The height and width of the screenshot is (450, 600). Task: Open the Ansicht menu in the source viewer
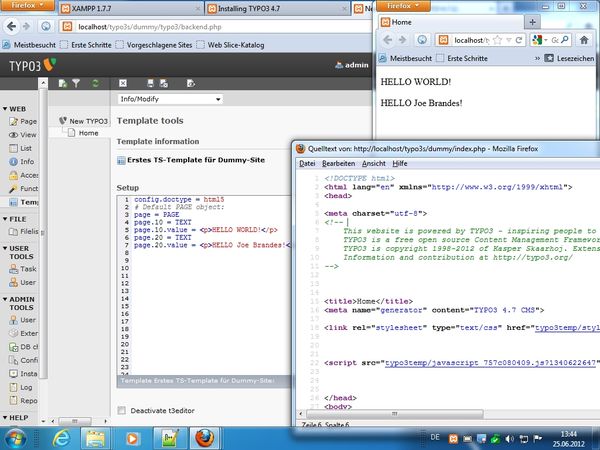coord(373,163)
